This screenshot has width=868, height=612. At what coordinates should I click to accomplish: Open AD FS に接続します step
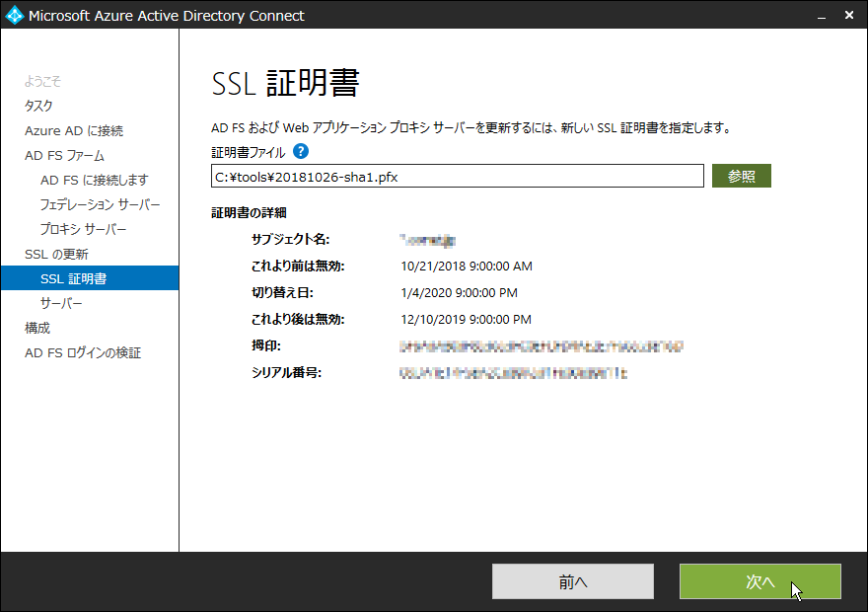pyautogui.click(x=94, y=180)
